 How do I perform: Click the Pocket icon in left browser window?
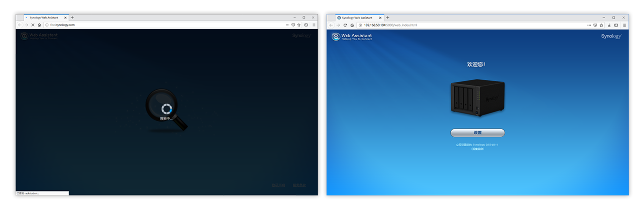293,25
